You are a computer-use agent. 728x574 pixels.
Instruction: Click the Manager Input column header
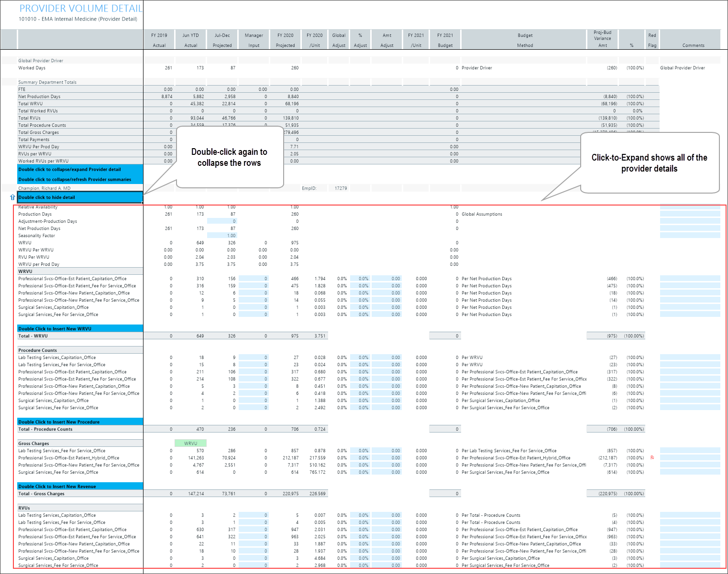pyautogui.click(x=254, y=40)
